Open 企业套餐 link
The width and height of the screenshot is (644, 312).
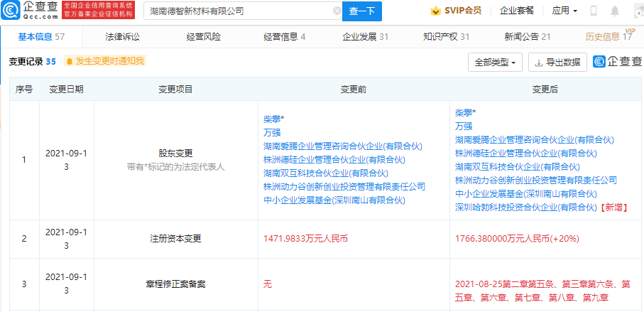tap(517, 11)
